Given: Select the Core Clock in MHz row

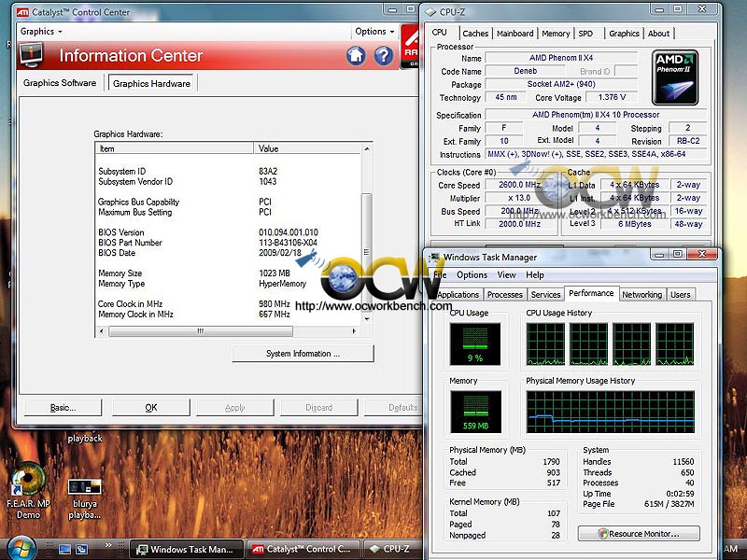Looking at the screenshot, I should 229,304.
